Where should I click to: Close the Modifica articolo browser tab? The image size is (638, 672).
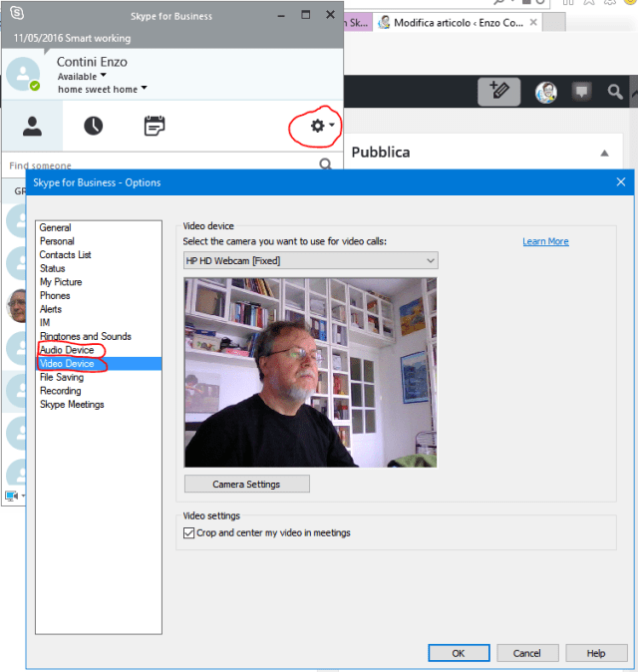tap(533, 22)
